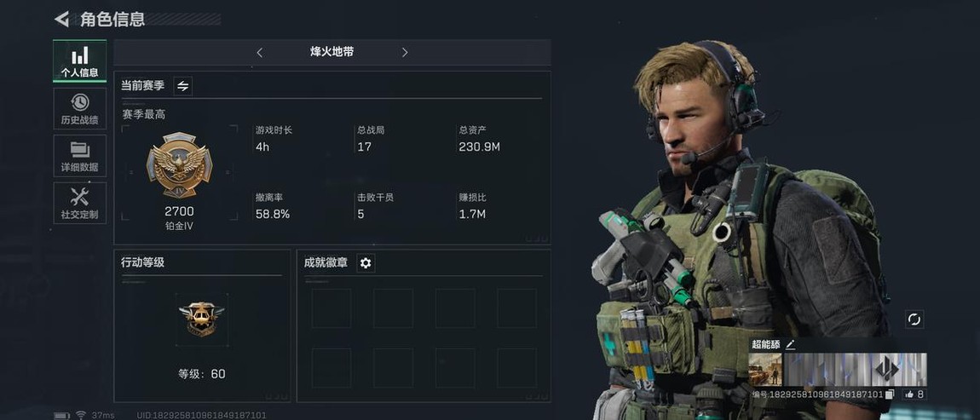The width and height of the screenshot is (980, 420).
Task: Open the 社交定制 tools icon tab
Action: 79,203
